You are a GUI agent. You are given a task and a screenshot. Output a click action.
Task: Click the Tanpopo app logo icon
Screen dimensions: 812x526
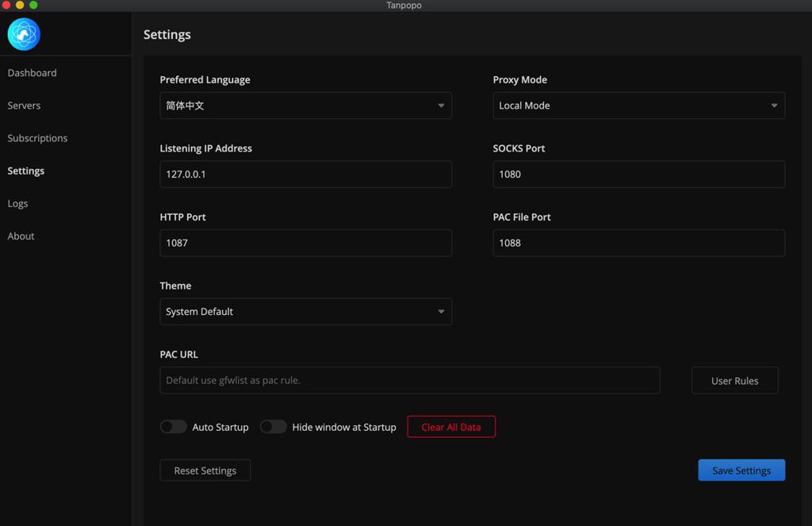tap(24, 34)
